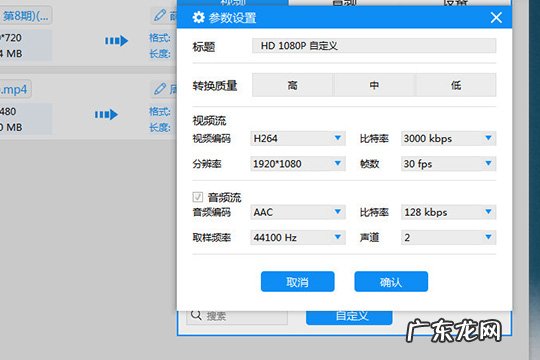
Task: Click the .mp4 file name label
Action: [14, 89]
